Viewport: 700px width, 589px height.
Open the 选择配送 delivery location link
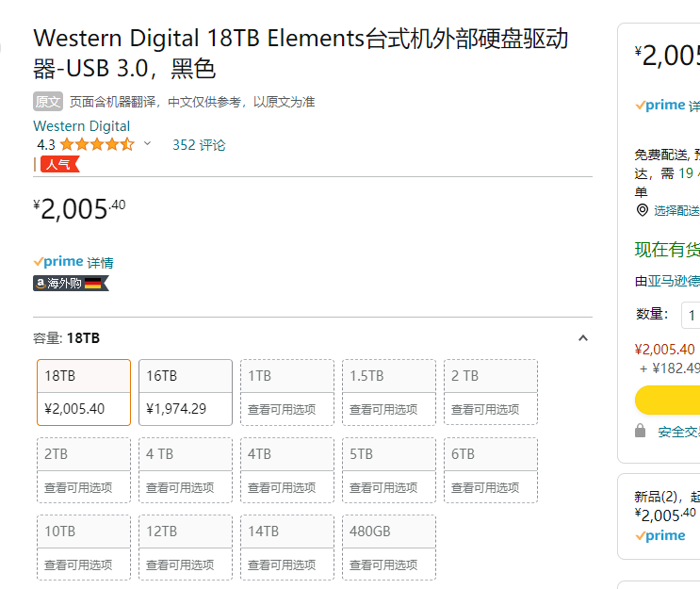click(676, 211)
